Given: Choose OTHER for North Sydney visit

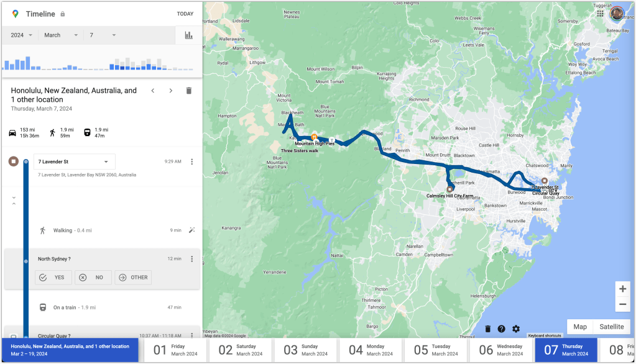Looking at the screenshot, I should pos(133,278).
